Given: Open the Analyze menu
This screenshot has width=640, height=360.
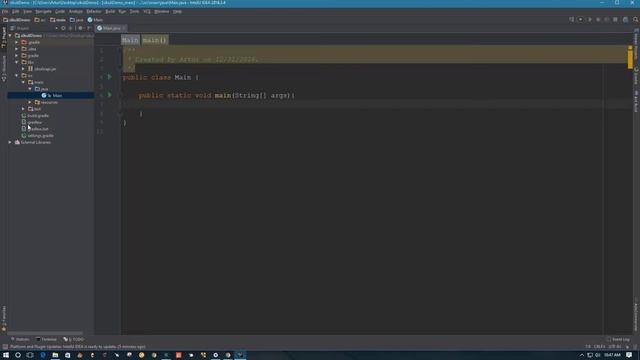Looking at the screenshot, I should pyautogui.click(x=76, y=11).
